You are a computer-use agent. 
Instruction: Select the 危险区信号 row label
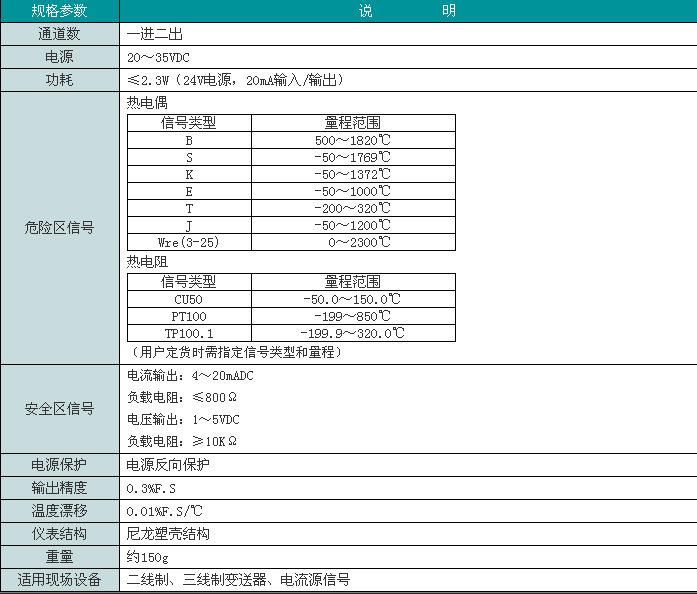click(x=59, y=228)
